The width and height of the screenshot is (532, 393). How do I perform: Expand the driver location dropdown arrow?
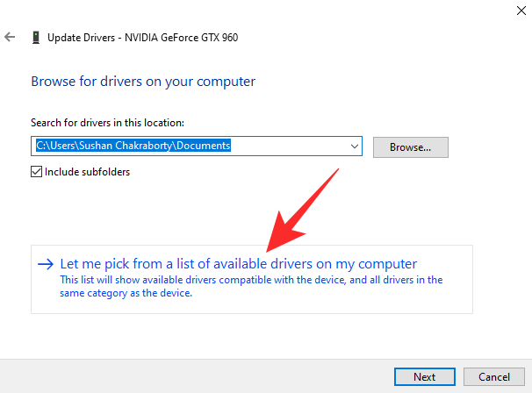[355, 146]
